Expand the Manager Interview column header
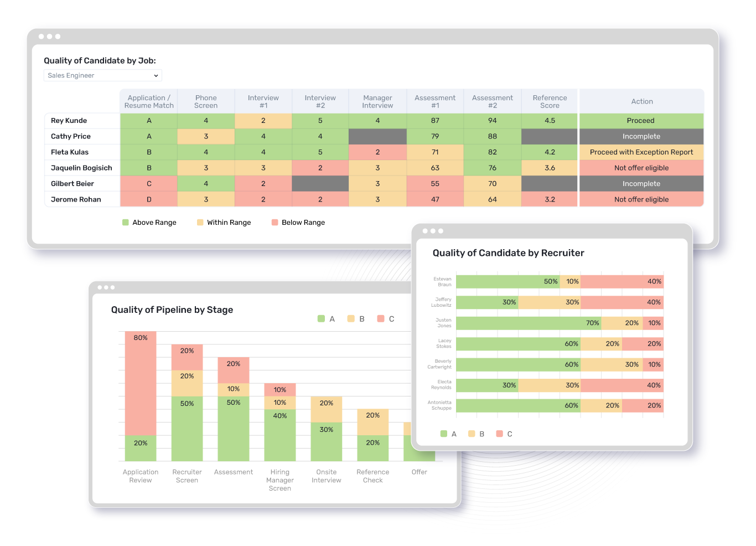756x546 pixels. point(377,101)
